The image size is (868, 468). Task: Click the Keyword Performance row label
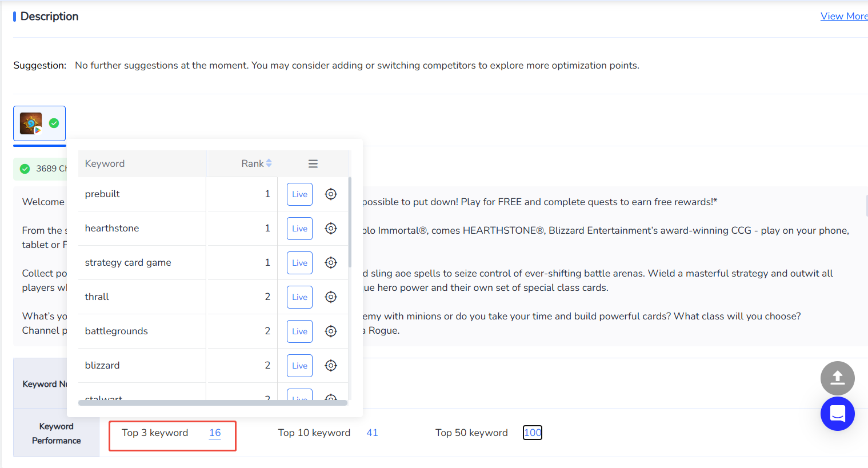[56, 433]
